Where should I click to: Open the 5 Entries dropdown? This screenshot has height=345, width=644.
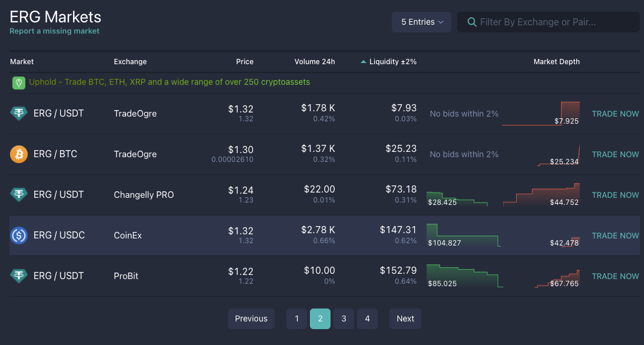click(x=421, y=22)
